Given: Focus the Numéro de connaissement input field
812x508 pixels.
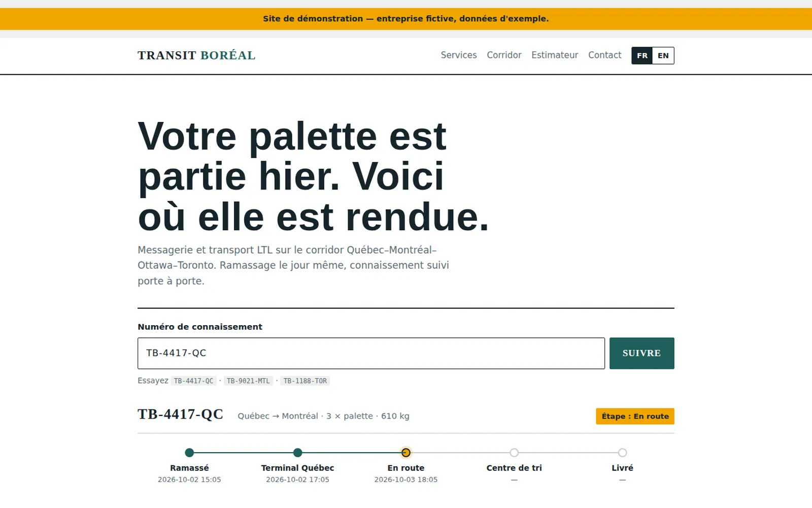Looking at the screenshot, I should click(x=371, y=353).
